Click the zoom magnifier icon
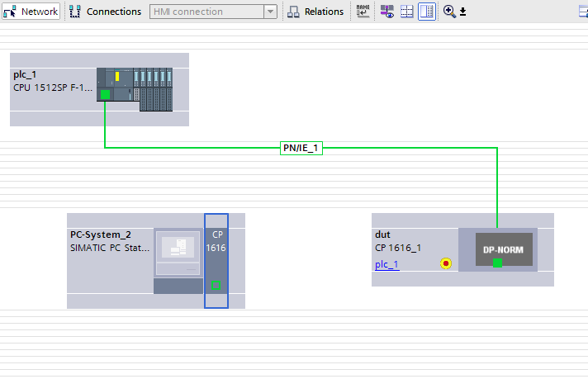Image resolution: width=588 pixels, height=379 pixels. click(x=449, y=12)
